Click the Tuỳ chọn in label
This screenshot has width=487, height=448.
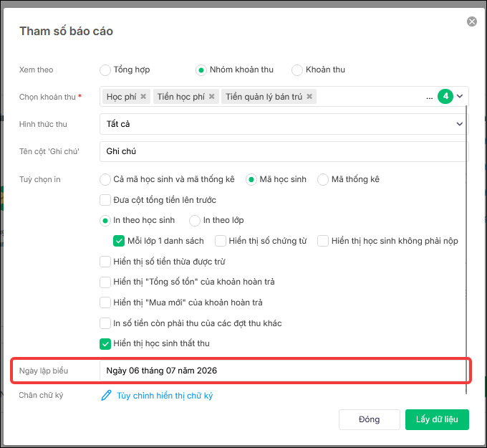click(x=40, y=179)
